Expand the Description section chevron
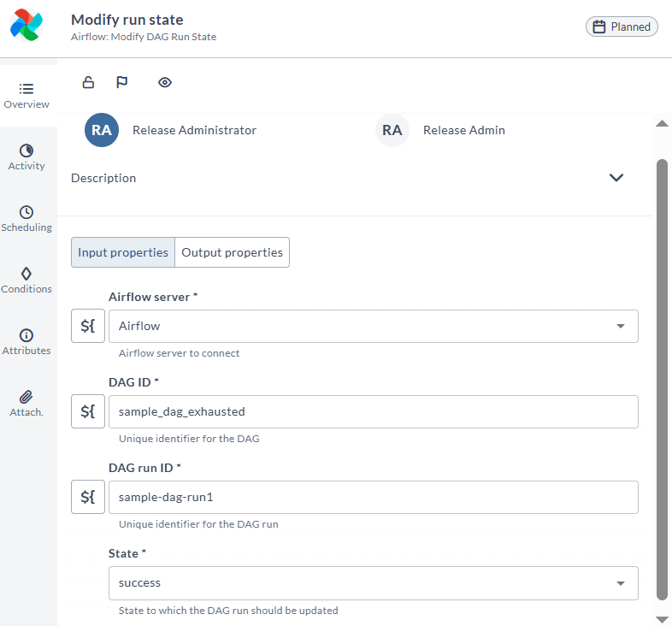The width and height of the screenshot is (672, 626). [x=616, y=178]
